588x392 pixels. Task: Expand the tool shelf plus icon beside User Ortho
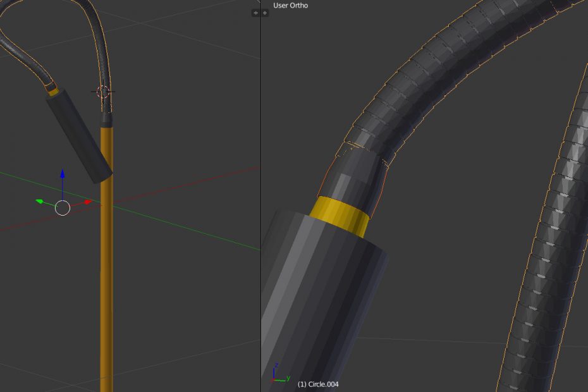pos(265,13)
